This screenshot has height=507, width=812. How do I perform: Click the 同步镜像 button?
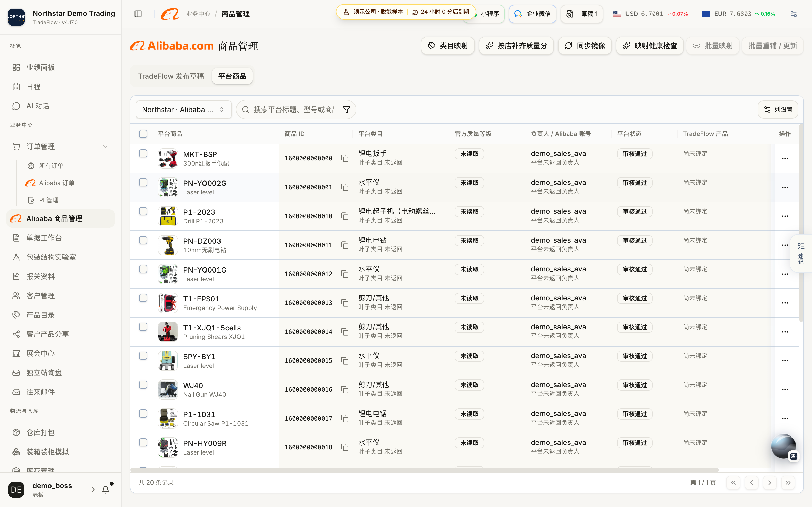coord(584,46)
